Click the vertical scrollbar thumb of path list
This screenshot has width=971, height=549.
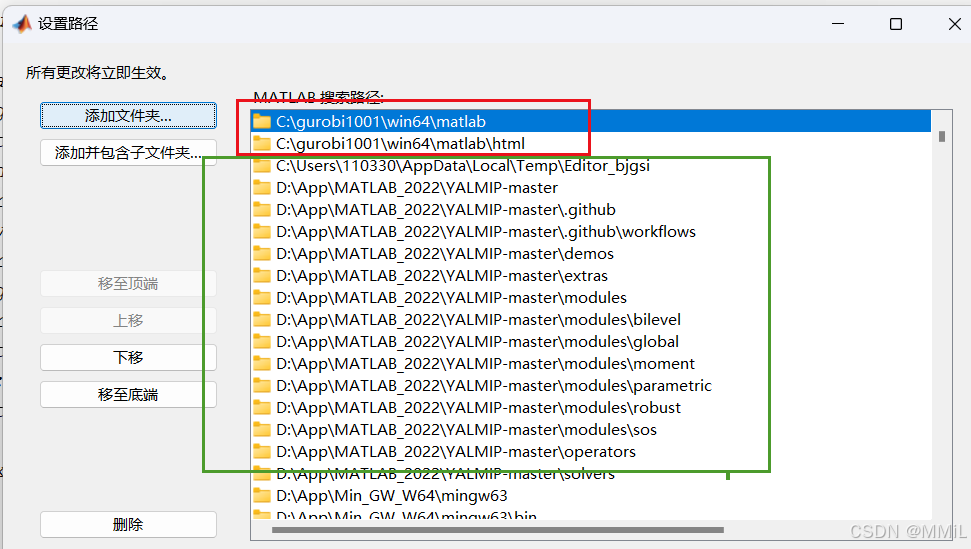pyautogui.click(x=941, y=136)
